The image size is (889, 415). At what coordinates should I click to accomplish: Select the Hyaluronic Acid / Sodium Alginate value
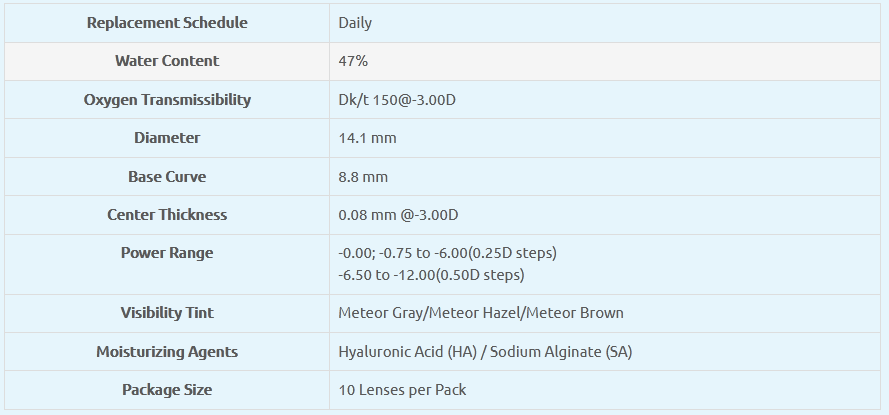click(x=485, y=352)
